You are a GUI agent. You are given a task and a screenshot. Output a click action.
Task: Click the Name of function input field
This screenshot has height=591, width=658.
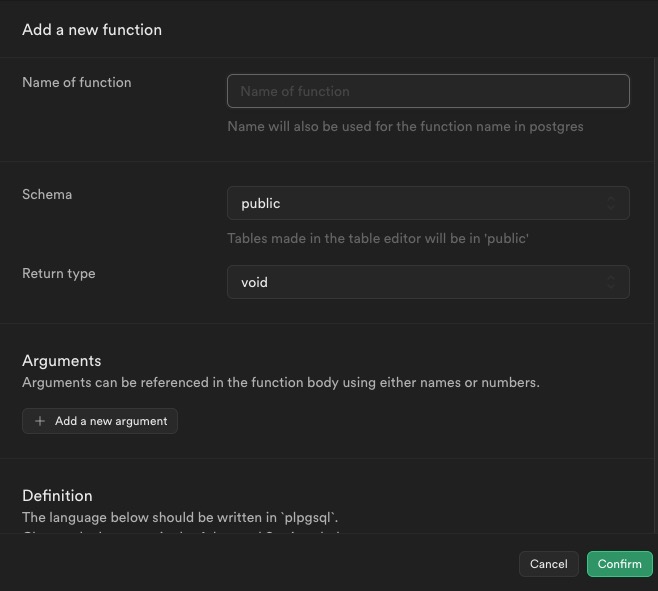428,91
